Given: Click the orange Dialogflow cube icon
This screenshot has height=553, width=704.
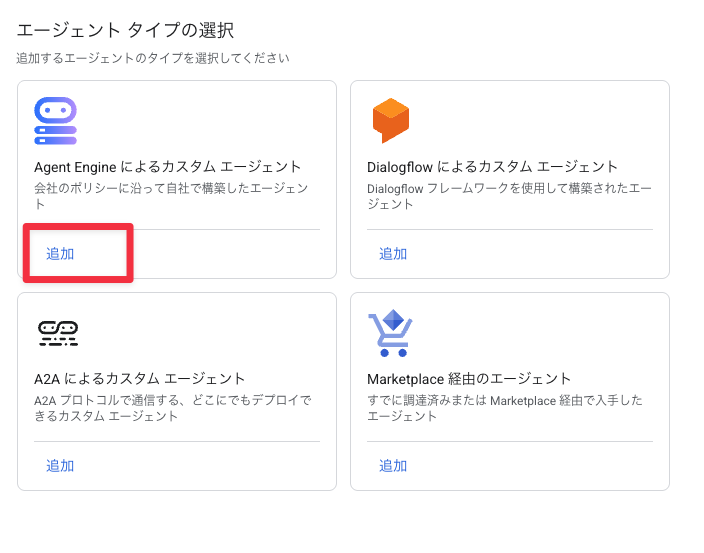Looking at the screenshot, I should click(x=391, y=121).
